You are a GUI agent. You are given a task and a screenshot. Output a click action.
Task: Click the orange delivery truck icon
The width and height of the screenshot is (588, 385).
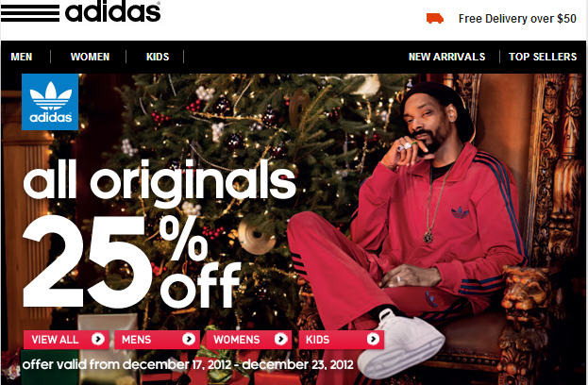pyautogui.click(x=435, y=18)
